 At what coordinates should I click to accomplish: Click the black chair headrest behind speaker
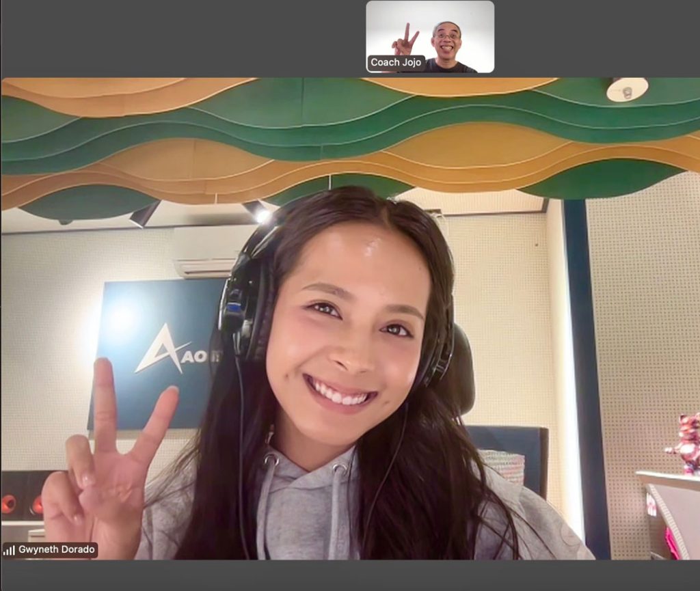click(463, 372)
